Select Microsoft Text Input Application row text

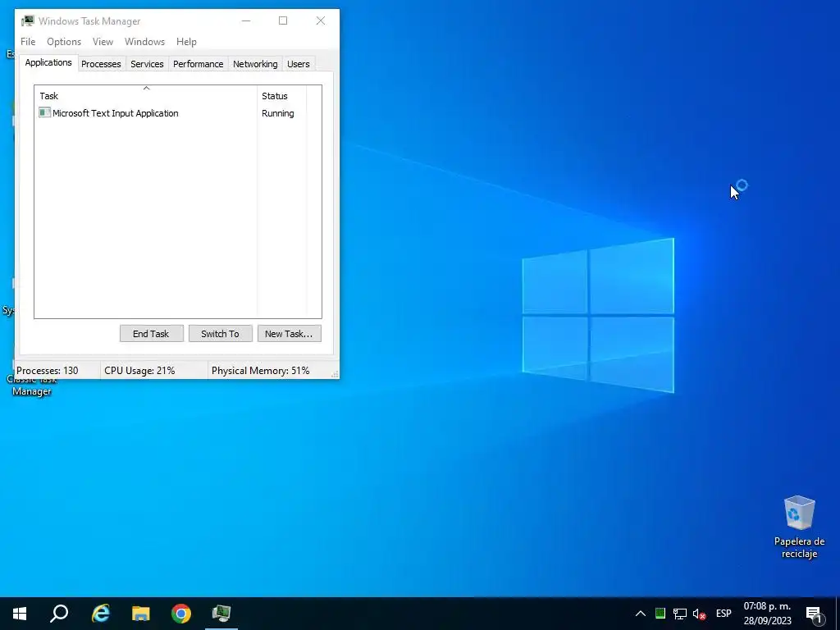115,113
